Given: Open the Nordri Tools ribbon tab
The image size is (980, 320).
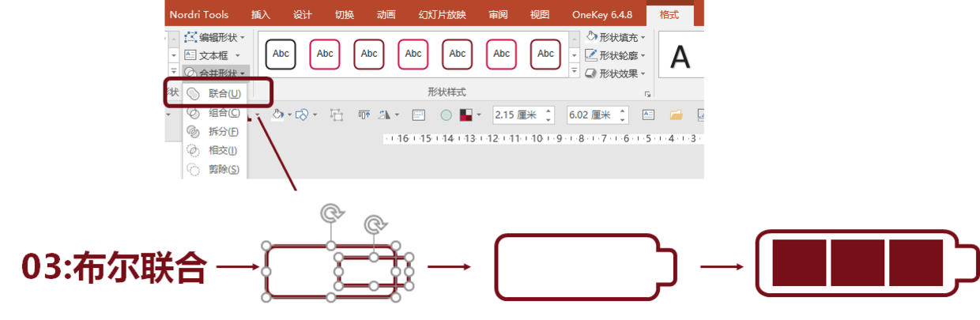Looking at the screenshot, I should coord(199,14).
